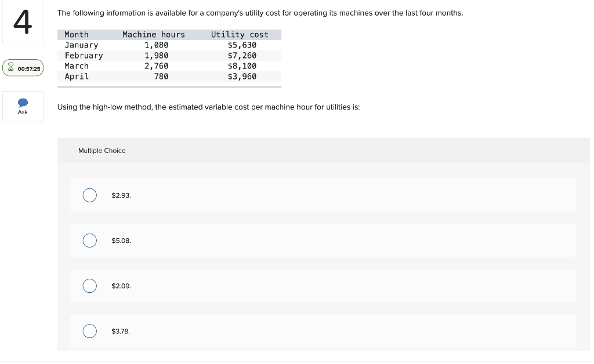594x364 pixels.
Task: Click the $2.93. answer text
Action: pos(121,196)
